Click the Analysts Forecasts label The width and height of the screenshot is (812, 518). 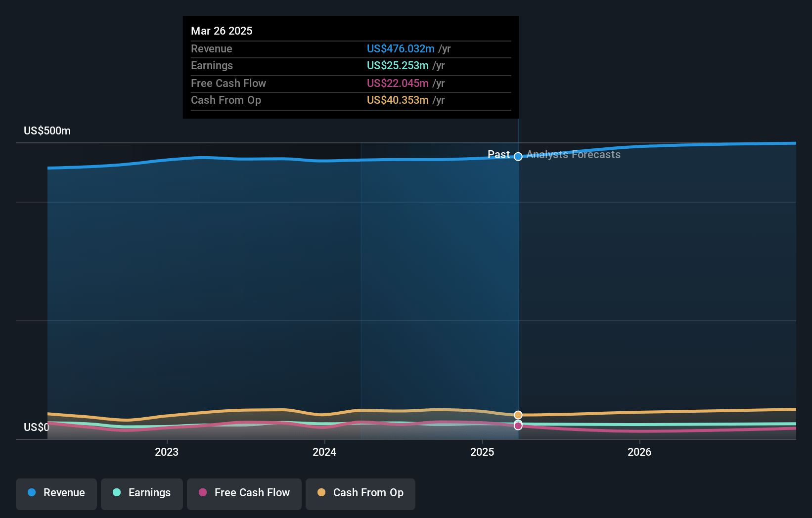[x=573, y=155]
